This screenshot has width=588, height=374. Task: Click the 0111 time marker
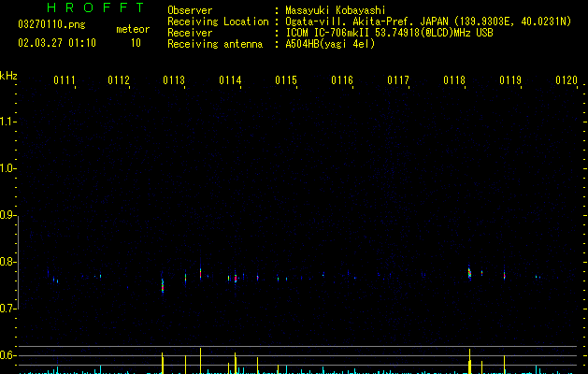[65, 80]
